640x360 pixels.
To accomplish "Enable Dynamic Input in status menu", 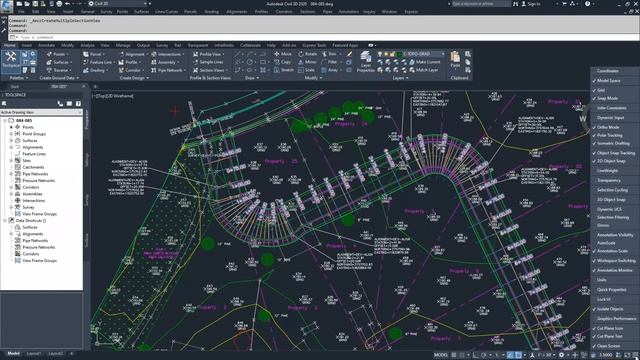I will pyautogui.click(x=610, y=118).
